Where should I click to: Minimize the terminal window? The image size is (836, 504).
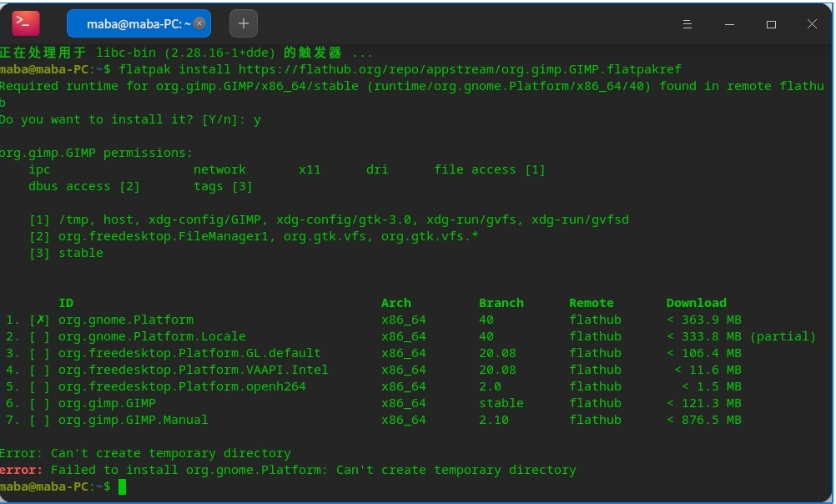point(731,24)
